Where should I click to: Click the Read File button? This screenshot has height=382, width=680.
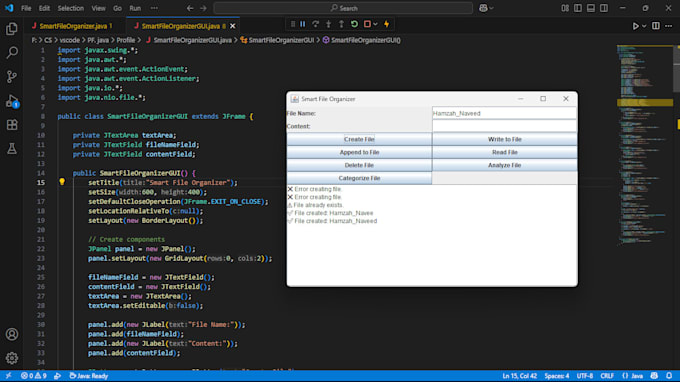point(504,152)
